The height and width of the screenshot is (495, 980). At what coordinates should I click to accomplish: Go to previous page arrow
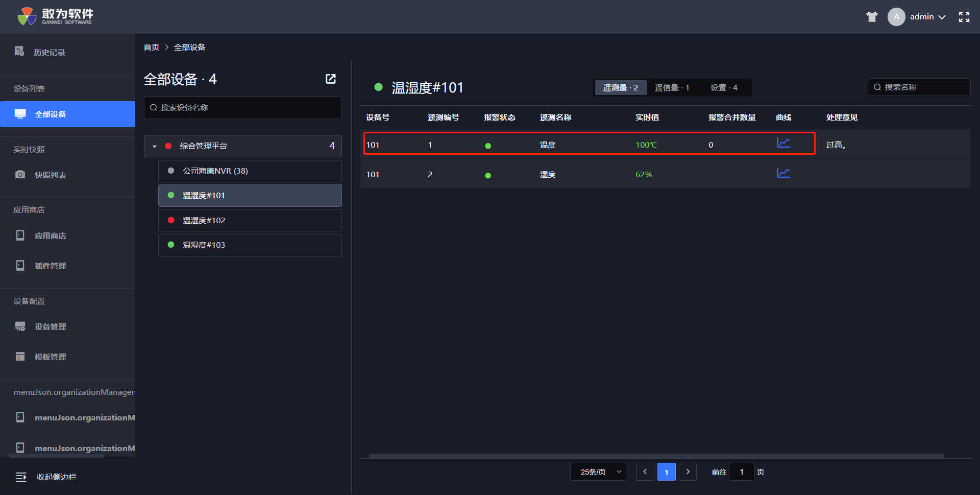[645, 472]
